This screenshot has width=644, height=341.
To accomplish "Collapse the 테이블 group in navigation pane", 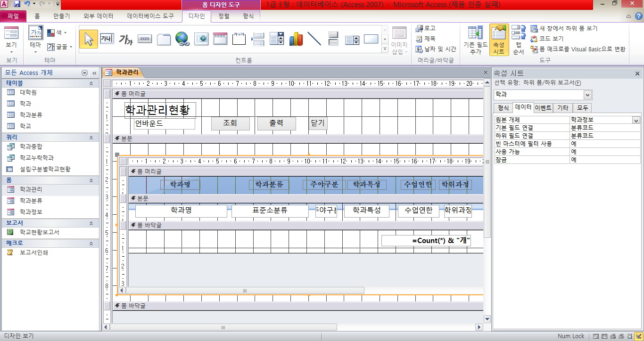I will pos(91,83).
